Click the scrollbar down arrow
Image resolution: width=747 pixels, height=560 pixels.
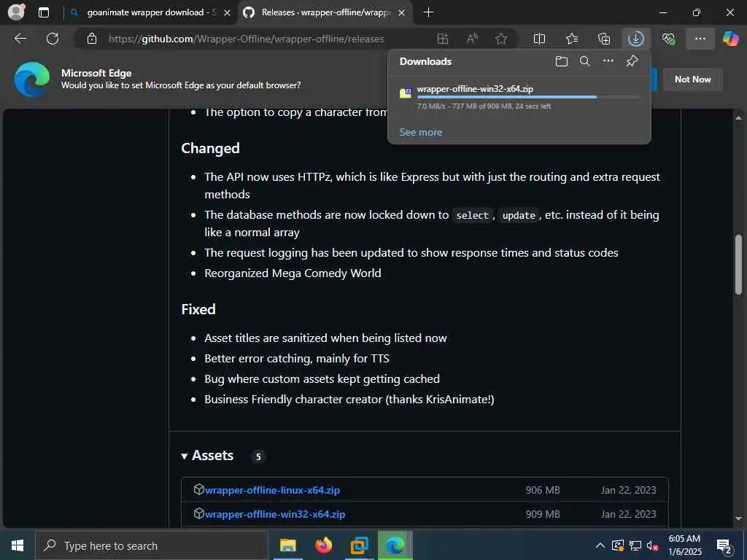tap(739, 518)
